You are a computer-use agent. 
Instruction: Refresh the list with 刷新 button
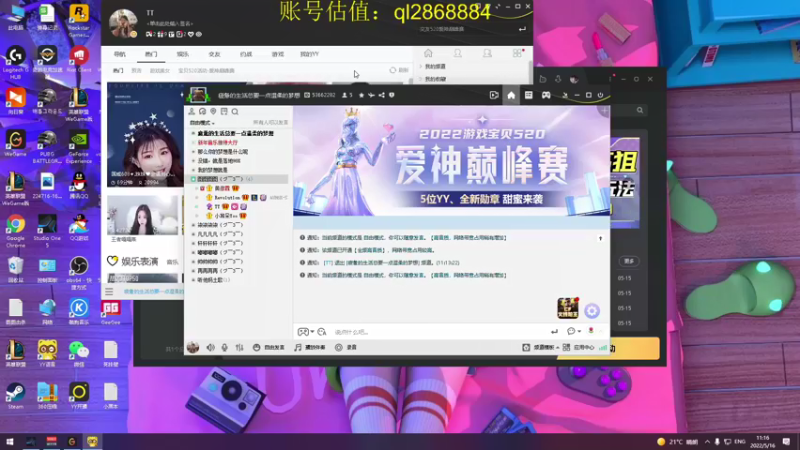[x=399, y=70]
